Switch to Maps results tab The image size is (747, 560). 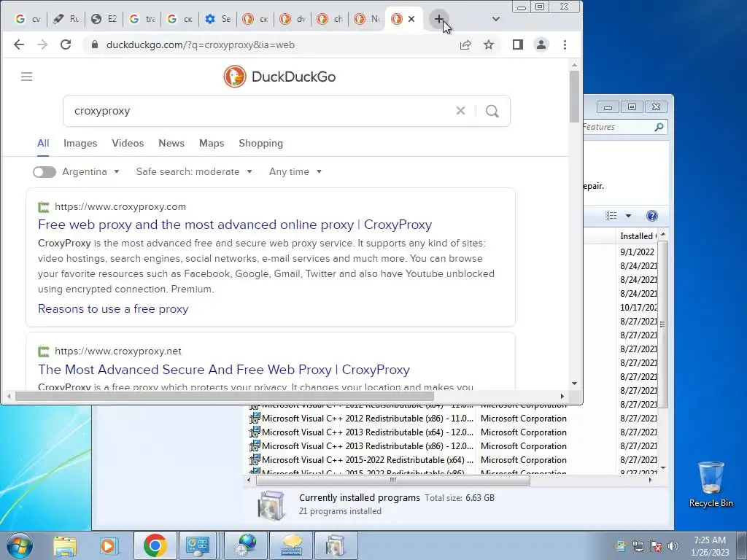click(212, 144)
